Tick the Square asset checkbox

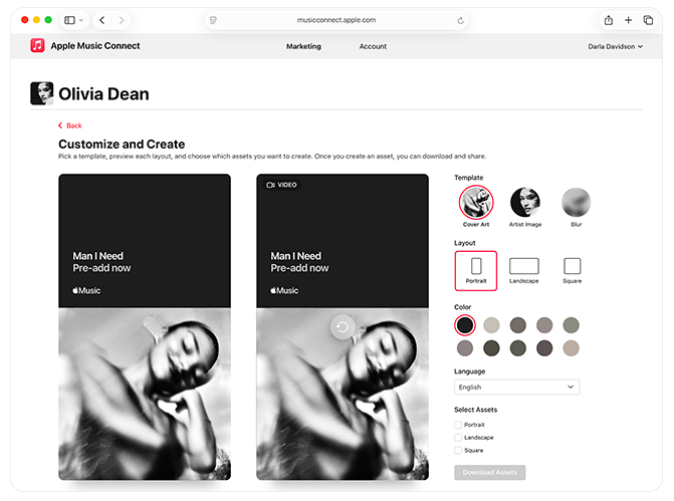pos(458,450)
